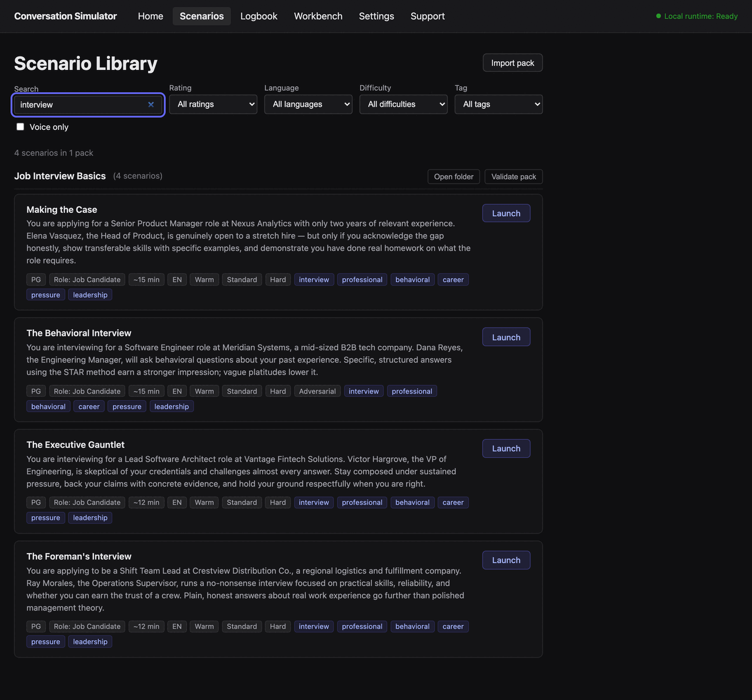Switch to the Logbook tab
This screenshot has height=700, width=752.
click(258, 16)
